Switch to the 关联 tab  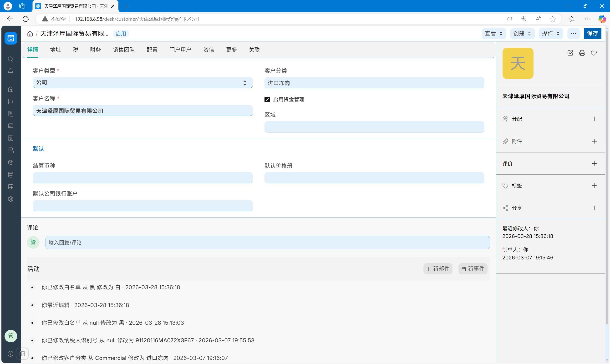[x=254, y=50]
